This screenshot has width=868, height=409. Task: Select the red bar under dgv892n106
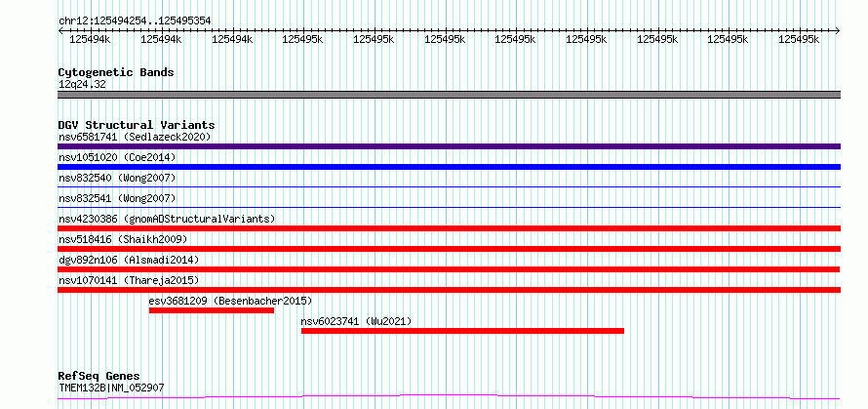[449, 269]
